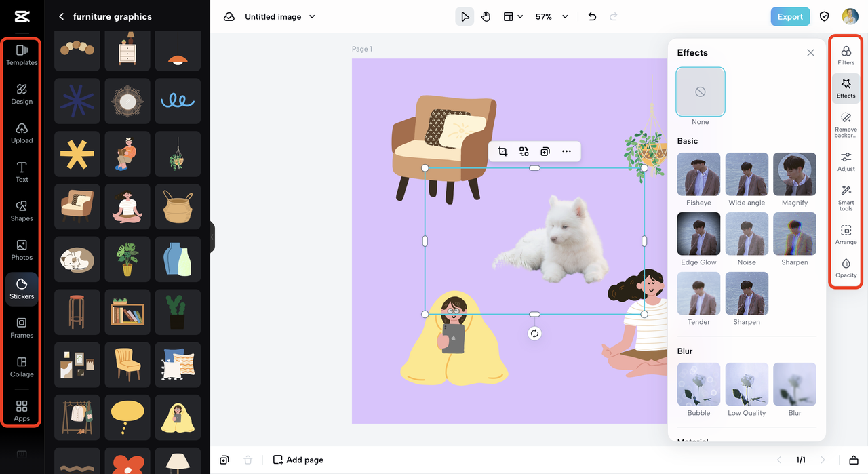Open the Upload panel
The width and height of the screenshot is (868, 474).
[22, 133]
